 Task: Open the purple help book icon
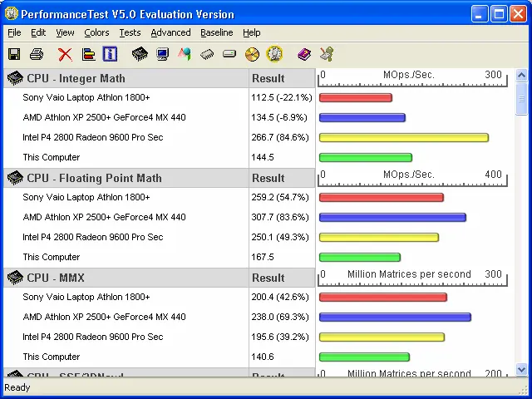(304, 54)
